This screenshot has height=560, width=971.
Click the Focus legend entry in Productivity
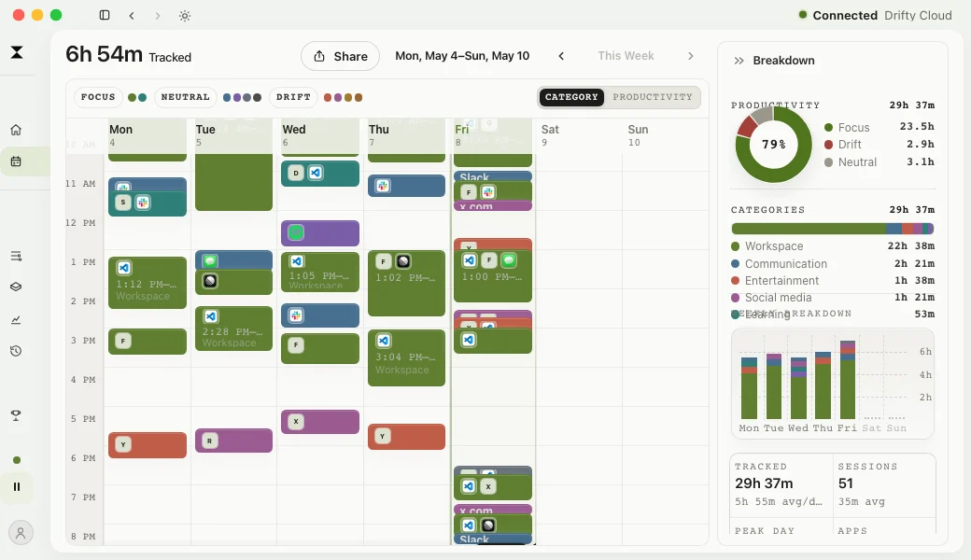879,127
